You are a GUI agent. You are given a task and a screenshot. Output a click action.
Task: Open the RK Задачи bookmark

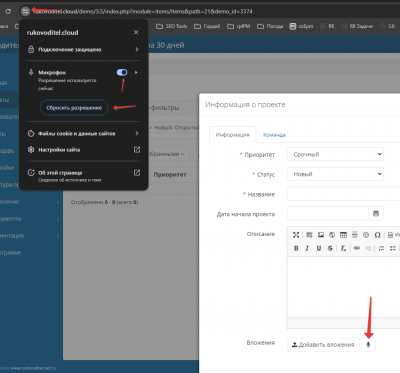[x=357, y=26]
